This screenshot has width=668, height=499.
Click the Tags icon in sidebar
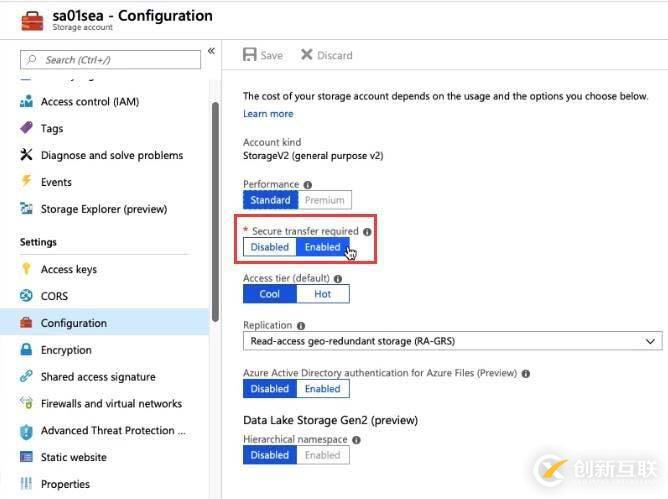click(27, 128)
